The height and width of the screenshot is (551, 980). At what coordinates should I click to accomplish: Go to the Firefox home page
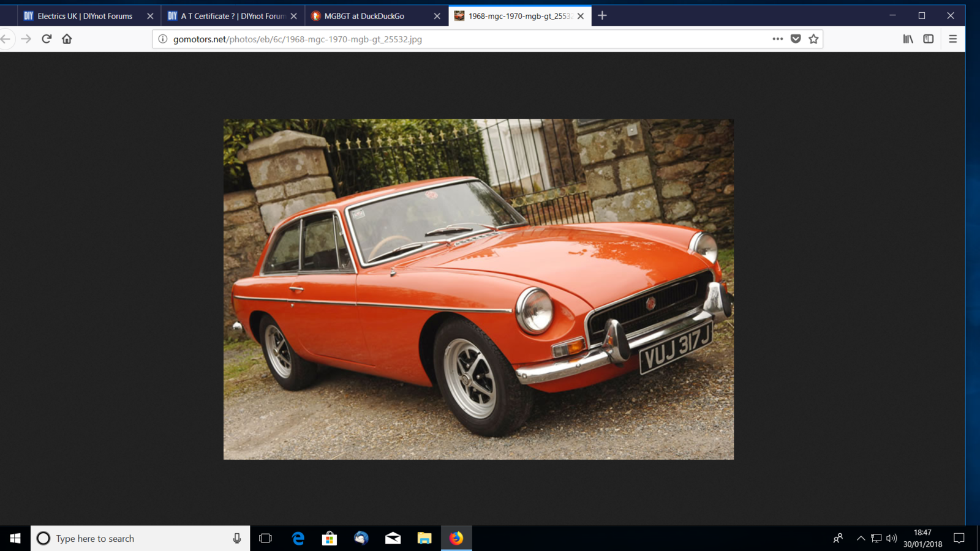click(x=67, y=39)
